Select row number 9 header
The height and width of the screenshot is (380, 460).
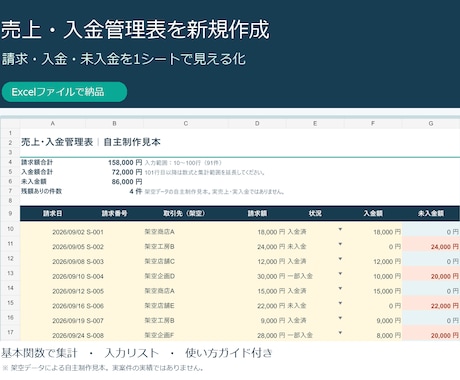click(10, 213)
